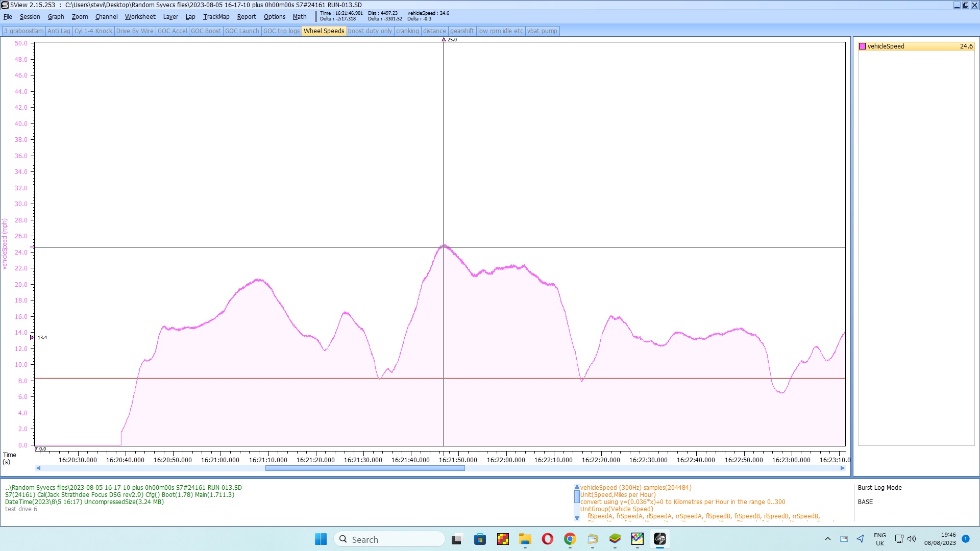Click the speaker volume tray icon

[x=912, y=539]
